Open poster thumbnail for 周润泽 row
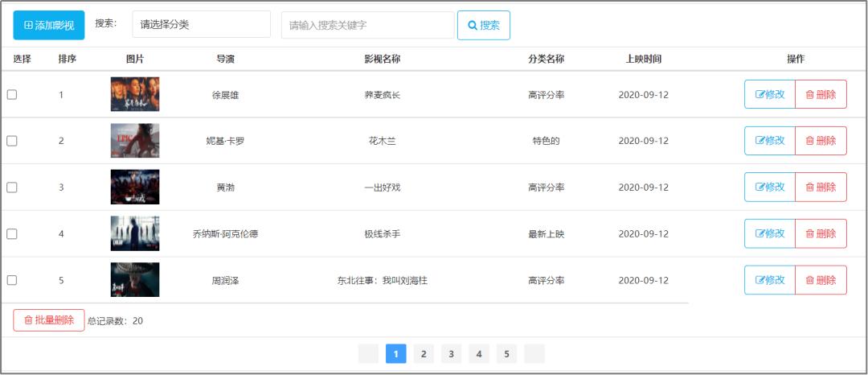Screen dimensions: 868x375 [134, 280]
